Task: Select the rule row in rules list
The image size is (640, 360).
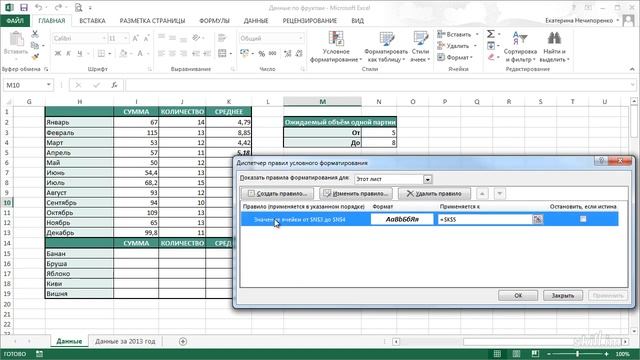Action: tap(429, 219)
